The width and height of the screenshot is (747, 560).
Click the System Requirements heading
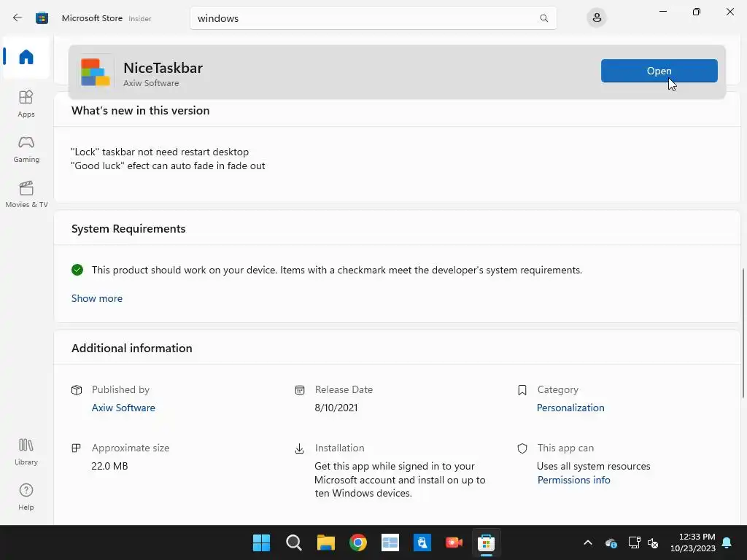[128, 229]
